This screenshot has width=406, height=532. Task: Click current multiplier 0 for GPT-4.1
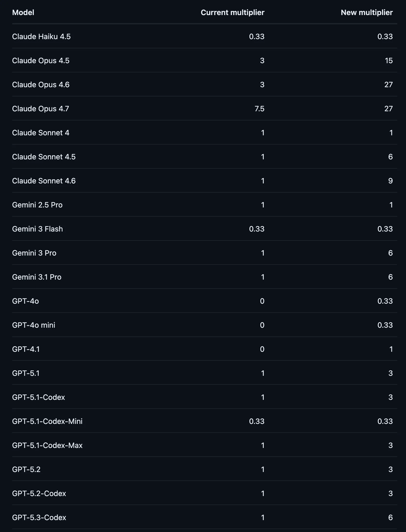(262, 349)
